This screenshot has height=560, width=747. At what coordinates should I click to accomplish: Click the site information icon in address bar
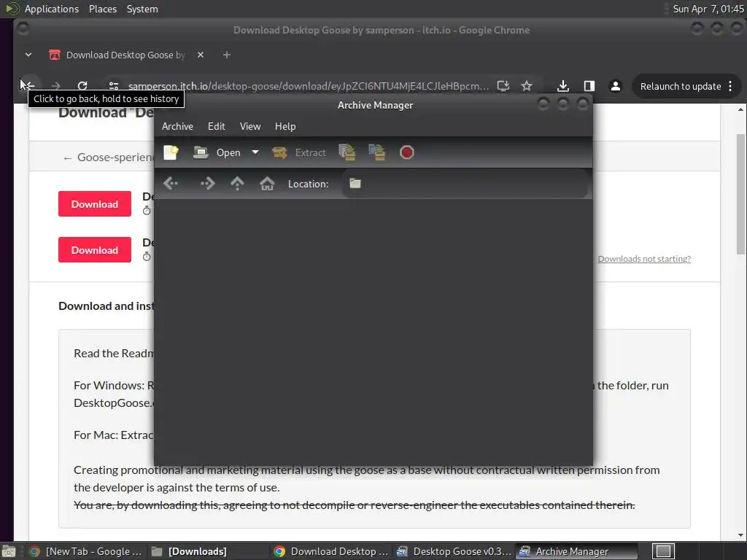(x=113, y=86)
